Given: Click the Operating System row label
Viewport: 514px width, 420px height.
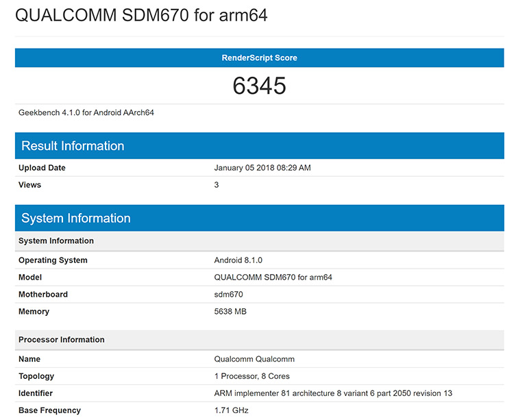Looking at the screenshot, I should click(x=53, y=260).
